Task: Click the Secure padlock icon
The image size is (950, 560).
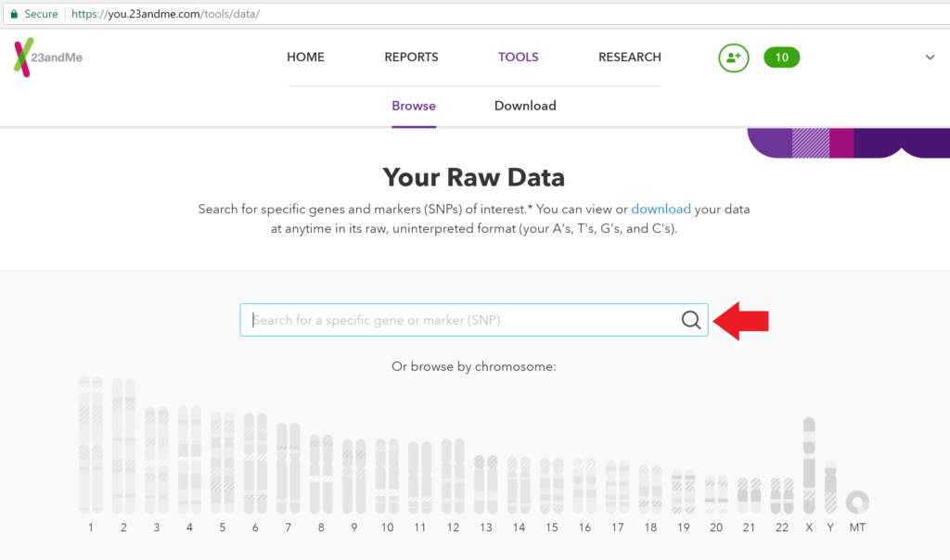Action: (14, 14)
